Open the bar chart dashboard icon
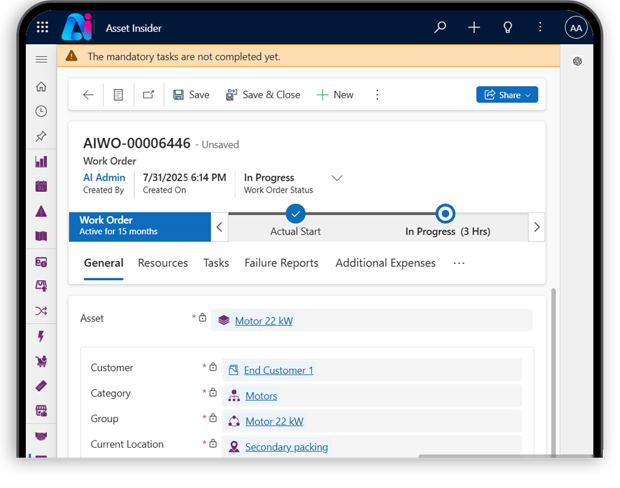 (41, 161)
